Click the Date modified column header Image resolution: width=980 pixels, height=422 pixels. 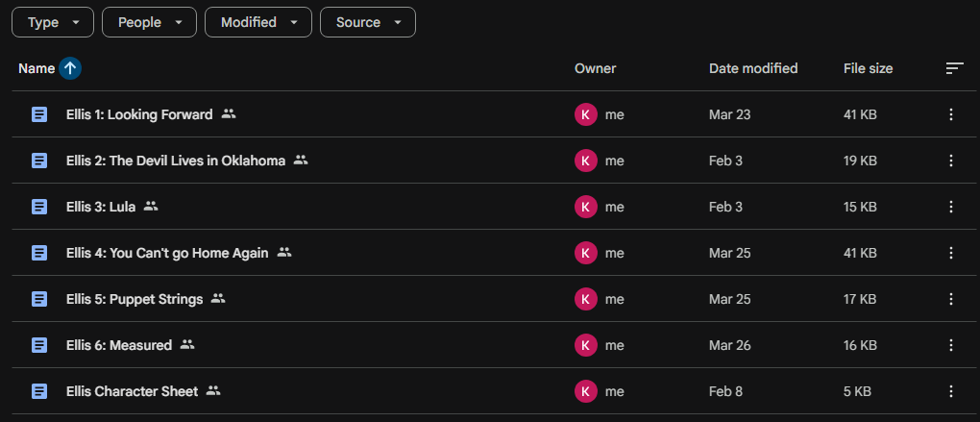[753, 68]
